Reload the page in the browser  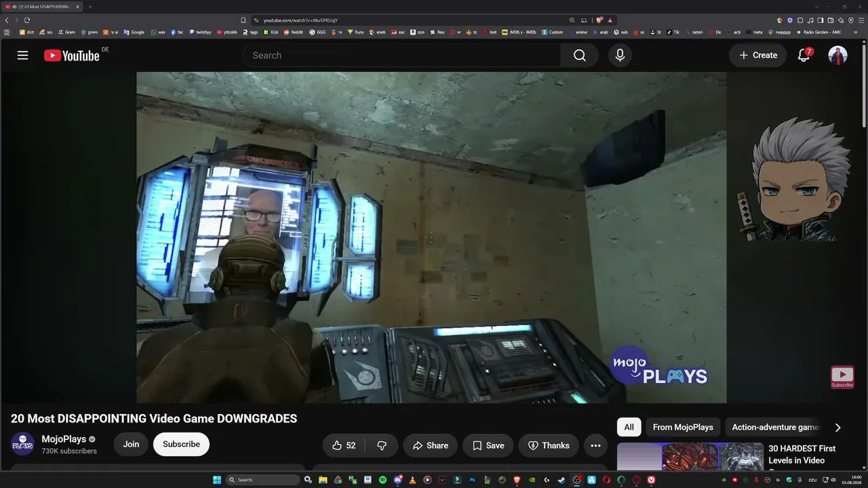[x=27, y=20]
